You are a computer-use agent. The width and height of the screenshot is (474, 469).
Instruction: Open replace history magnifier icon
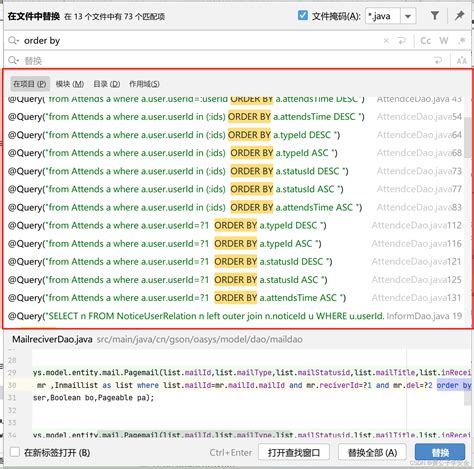[13, 60]
